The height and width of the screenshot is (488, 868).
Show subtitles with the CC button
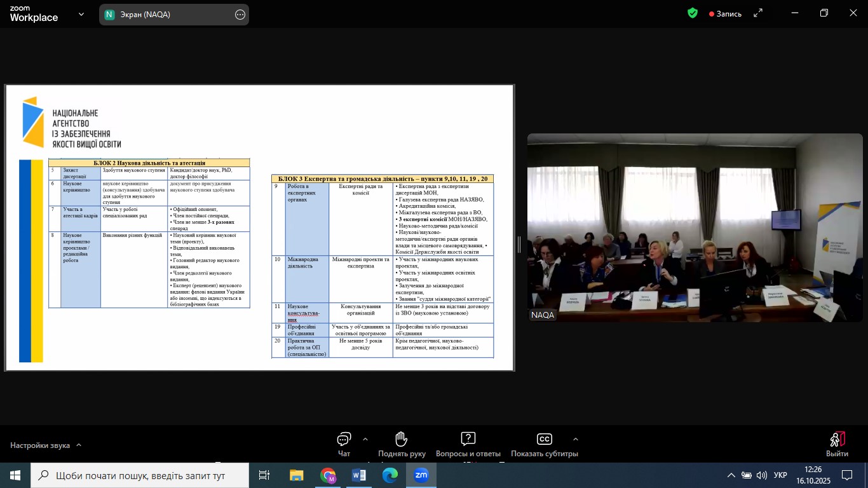(544, 444)
